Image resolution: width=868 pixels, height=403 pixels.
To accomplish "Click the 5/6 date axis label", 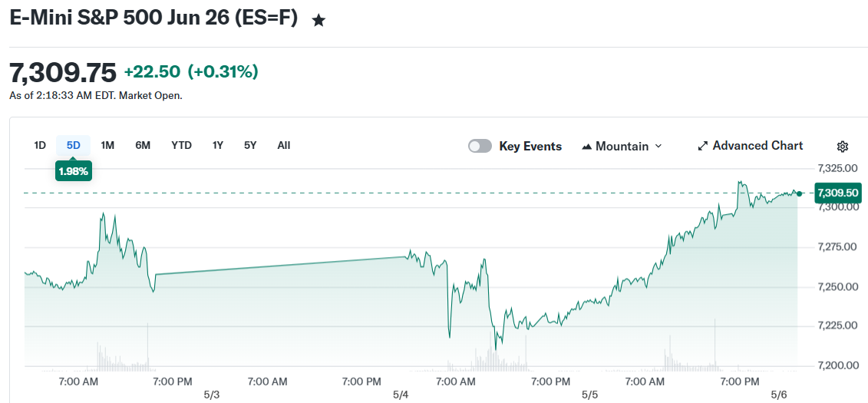I will [780, 395].
